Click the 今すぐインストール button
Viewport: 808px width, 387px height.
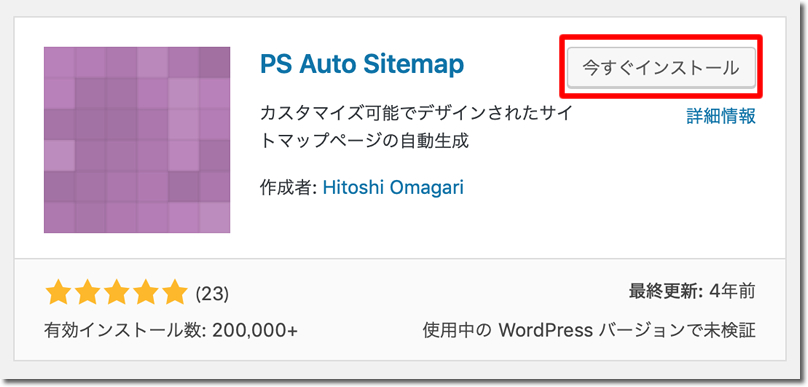click(x=661, y=68)
